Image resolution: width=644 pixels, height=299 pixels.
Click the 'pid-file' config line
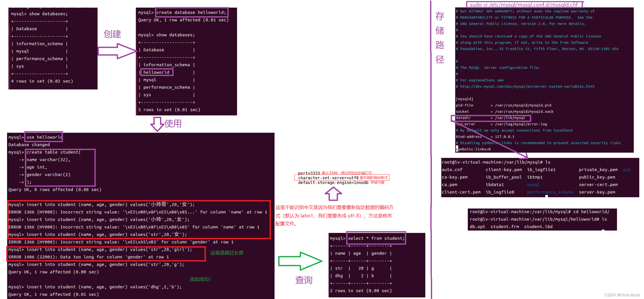pyautogui.click(x=503, y=105)
